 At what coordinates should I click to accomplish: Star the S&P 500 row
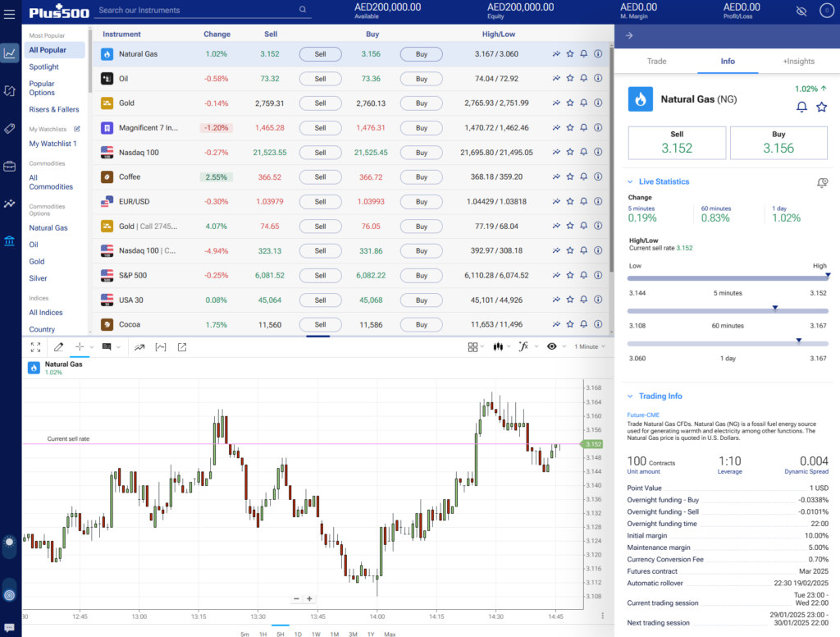coord(570,275)
